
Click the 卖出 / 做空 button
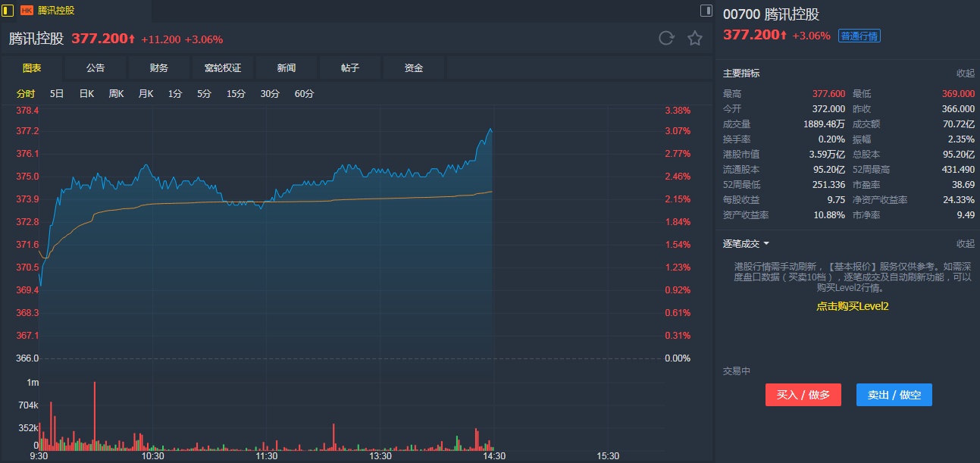(894, 395)
